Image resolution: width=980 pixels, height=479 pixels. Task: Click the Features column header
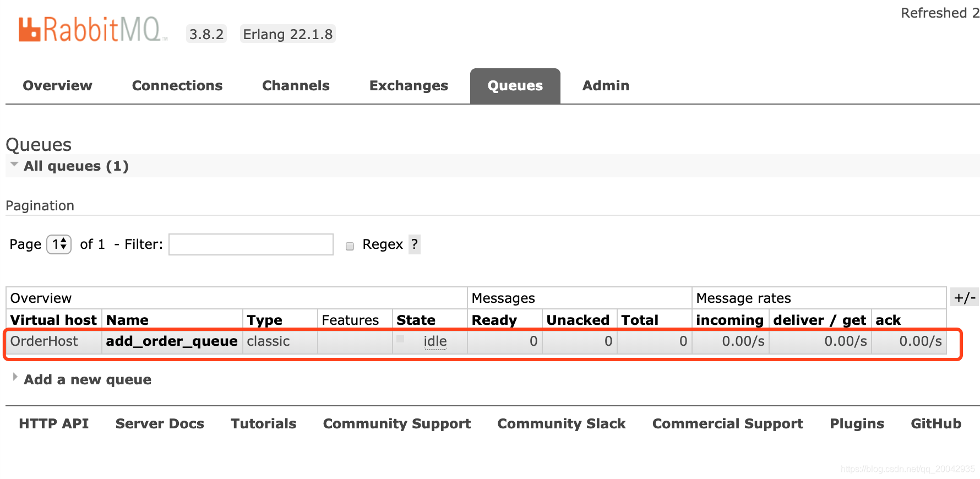point(350,320)
